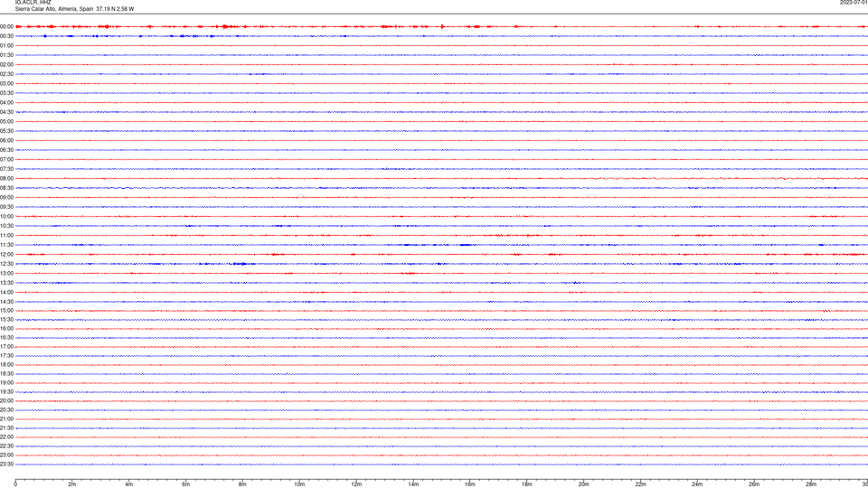Select the 05:00 time label
Viewport: 868px width, 488px height.
point(6,122)
